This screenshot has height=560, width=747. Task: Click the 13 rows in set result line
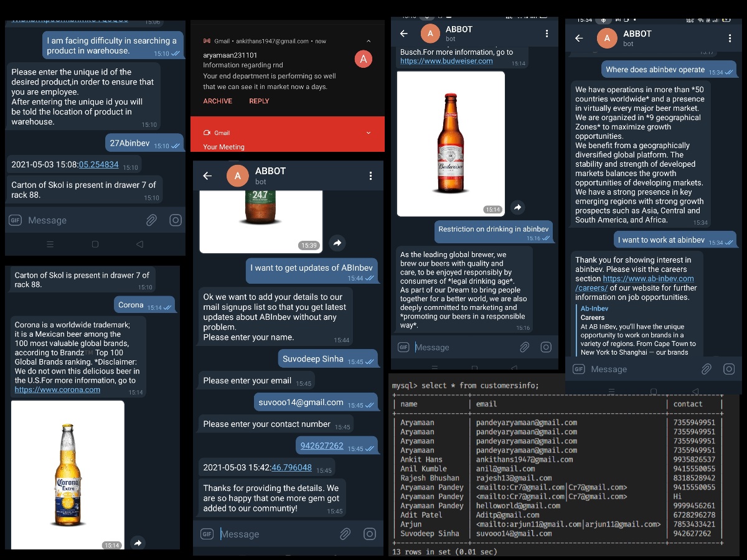coord(445,551)
